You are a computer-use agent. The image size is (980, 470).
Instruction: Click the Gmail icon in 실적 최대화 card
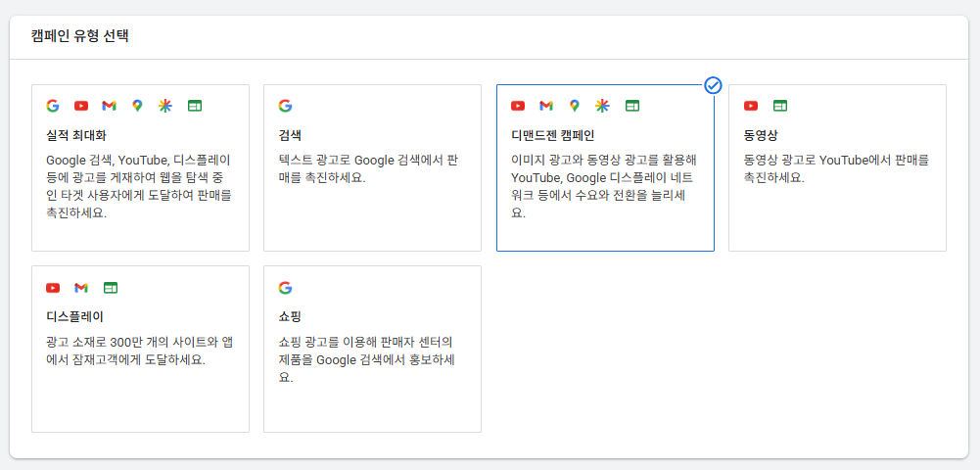[x=110, y=106]
